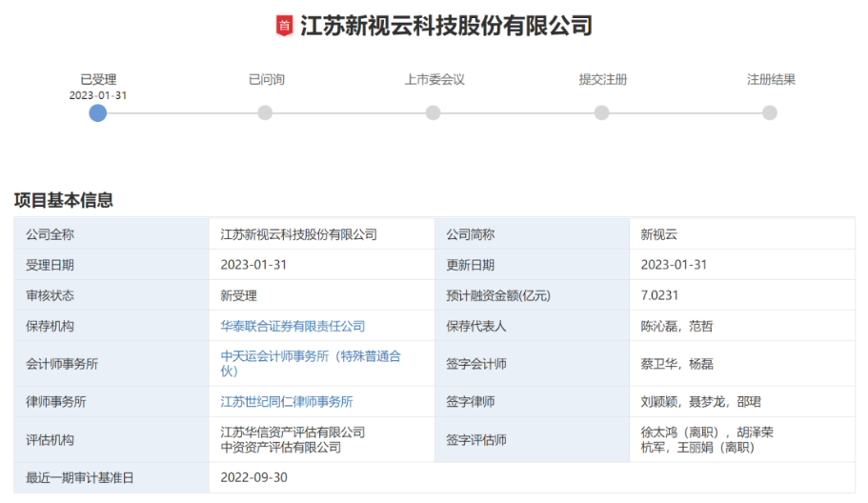Click the 审核状态 value 新受理

(x=238, y=295)
